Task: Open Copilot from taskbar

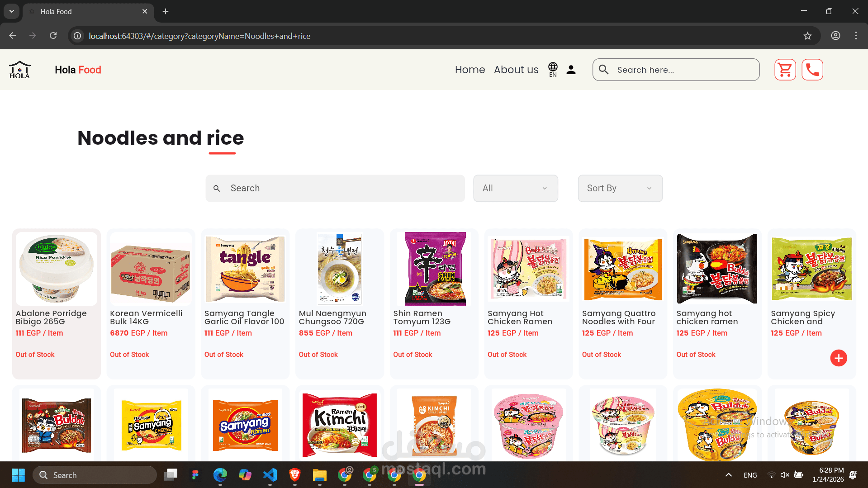Action: coord(245,475)
